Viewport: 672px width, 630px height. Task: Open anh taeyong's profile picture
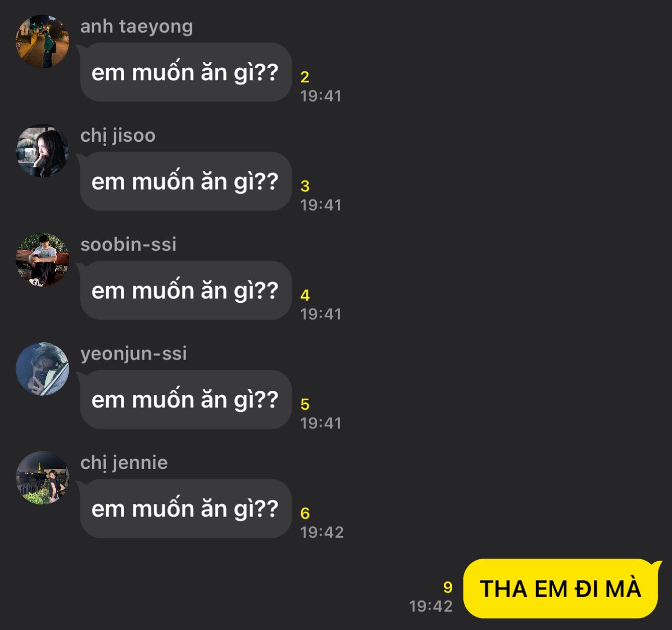pyautogui.click(x=42, y=42)
